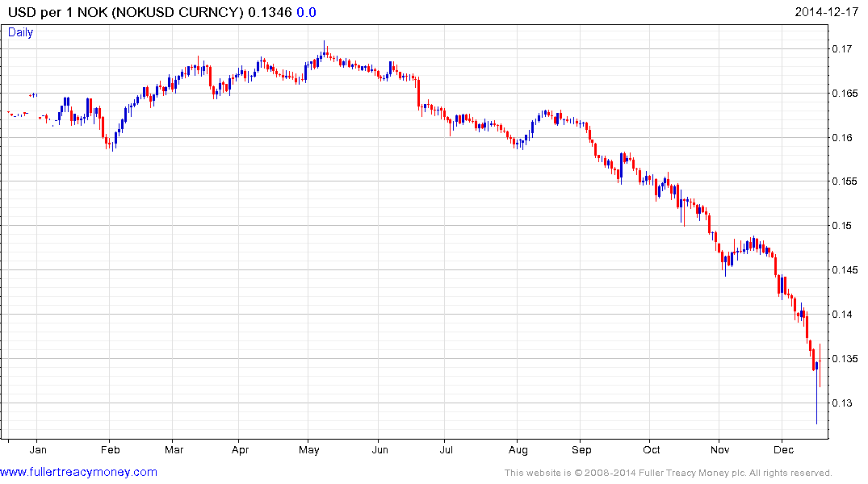Click the chart title 'USD per 1 NOK (NOKUSD CURNCY)'
Viewport: 868px width, 484px height.
(x=126, y=12)
